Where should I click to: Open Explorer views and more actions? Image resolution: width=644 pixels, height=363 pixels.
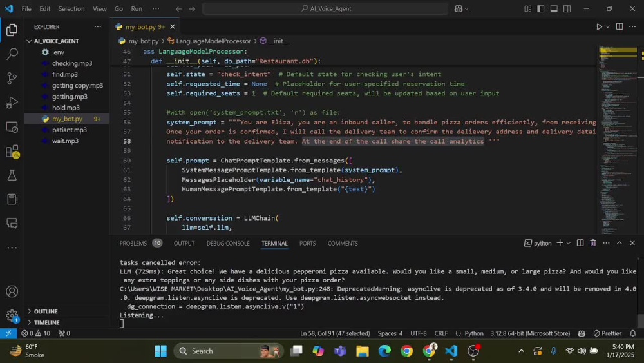click(98, 26)
